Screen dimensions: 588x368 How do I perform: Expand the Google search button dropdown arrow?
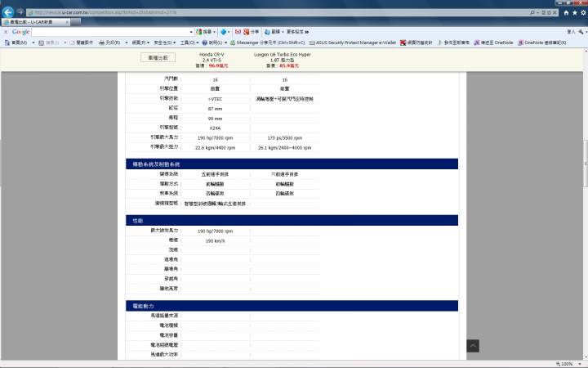coord(215,32)
